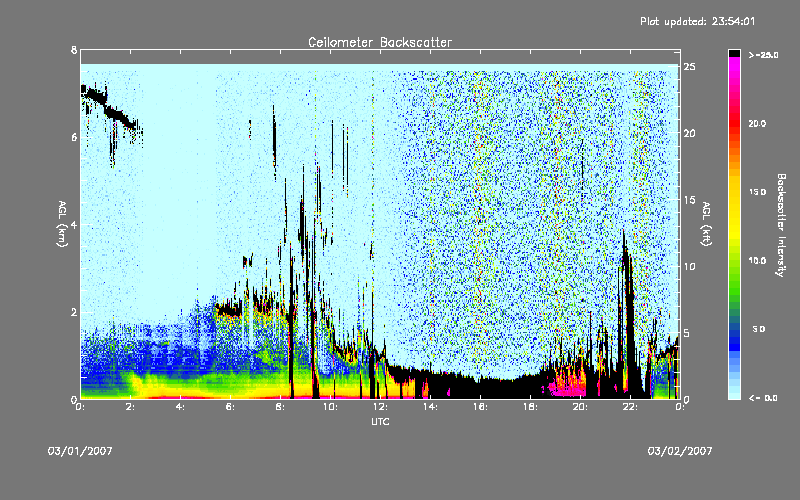
Task: Select the 'Plot updated: 23:54:01' timestamp
Action: (697, 21)
